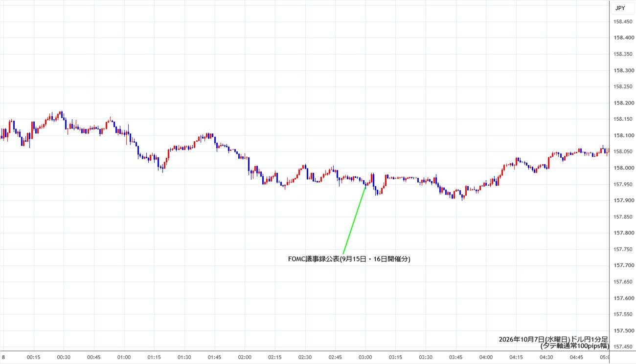
Task: Select the 02:30 time axis label
Action: (x=305, y=357)
